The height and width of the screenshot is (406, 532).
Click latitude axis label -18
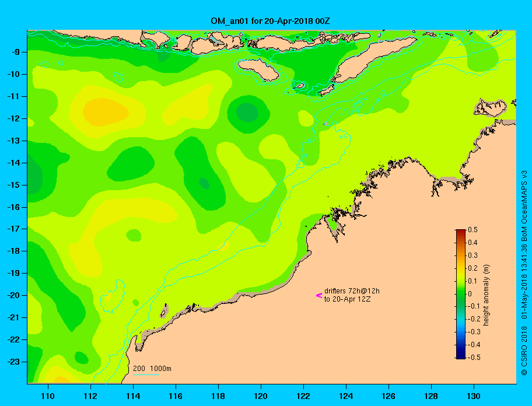[13, 251]
